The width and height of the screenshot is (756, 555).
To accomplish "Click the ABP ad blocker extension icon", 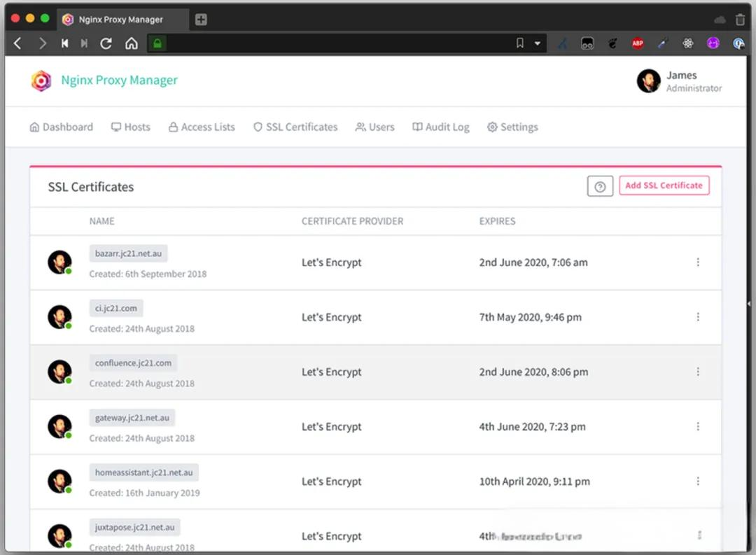I will [638, 43].
